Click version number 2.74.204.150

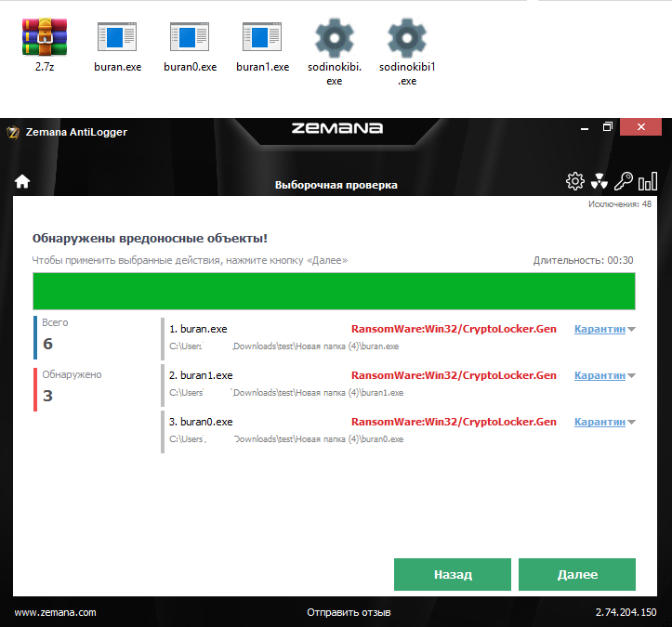[x=626, y=612]
